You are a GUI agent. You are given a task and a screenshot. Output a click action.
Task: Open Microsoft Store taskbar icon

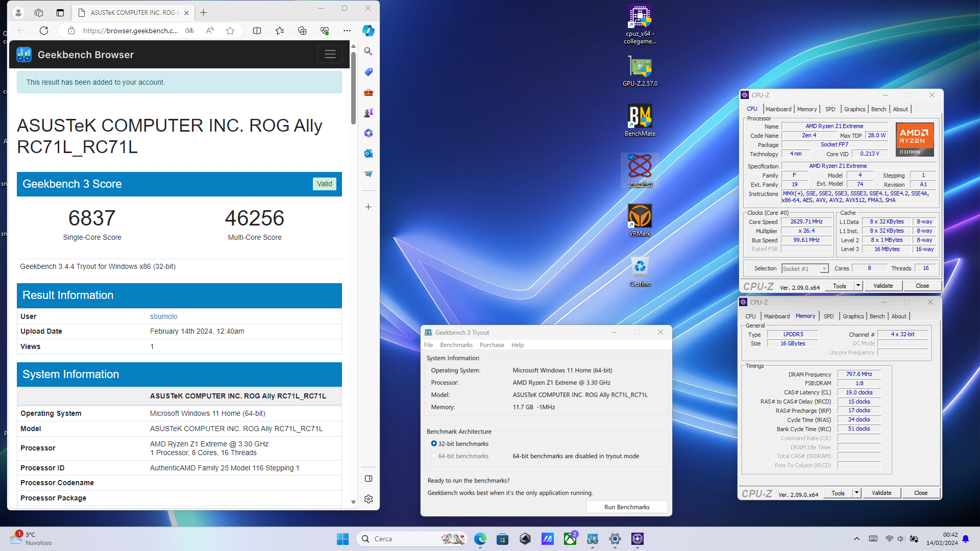click(x=503, y=539)
